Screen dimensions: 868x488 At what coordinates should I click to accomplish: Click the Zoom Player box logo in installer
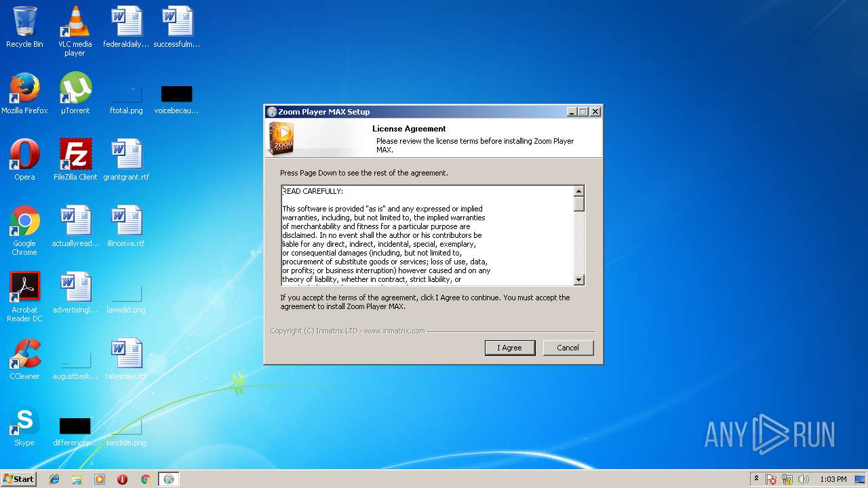[x=281, y=138]
